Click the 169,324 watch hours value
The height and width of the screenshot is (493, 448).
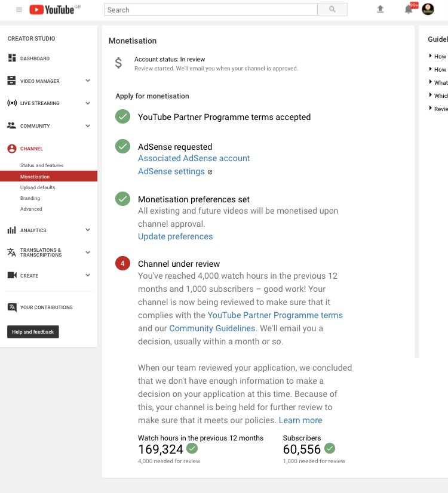[x=161, y=449]
